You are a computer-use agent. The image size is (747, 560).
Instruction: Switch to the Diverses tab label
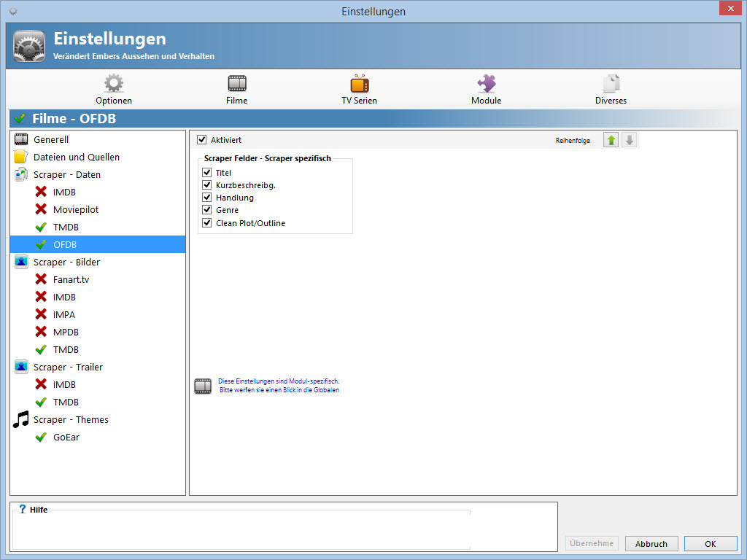(x=611, y=101)
